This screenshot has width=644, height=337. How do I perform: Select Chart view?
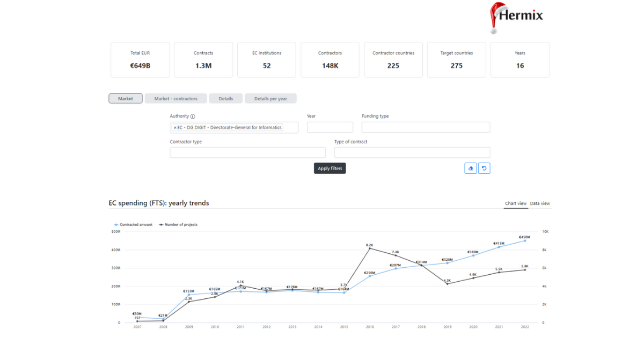point(516,204)
